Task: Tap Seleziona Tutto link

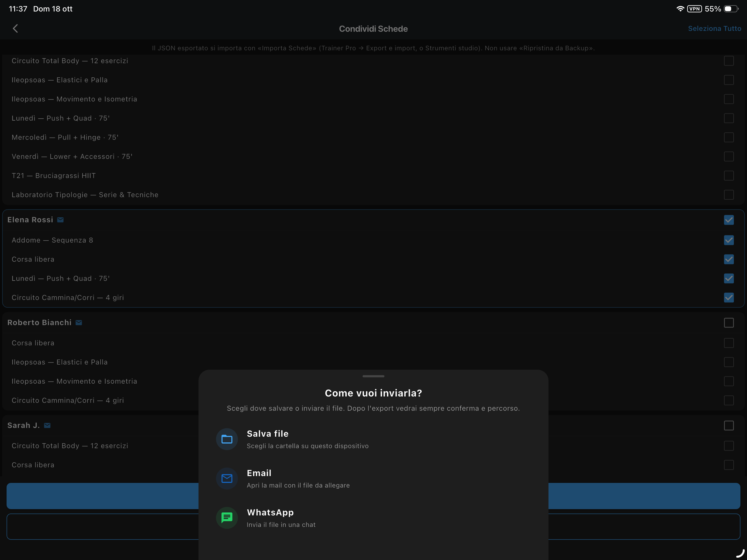Action: tap(714, 29)
